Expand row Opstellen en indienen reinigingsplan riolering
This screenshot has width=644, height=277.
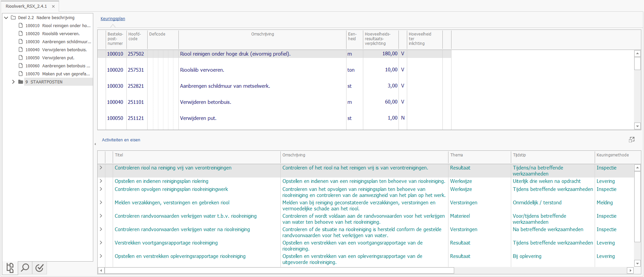coord(101,181)
